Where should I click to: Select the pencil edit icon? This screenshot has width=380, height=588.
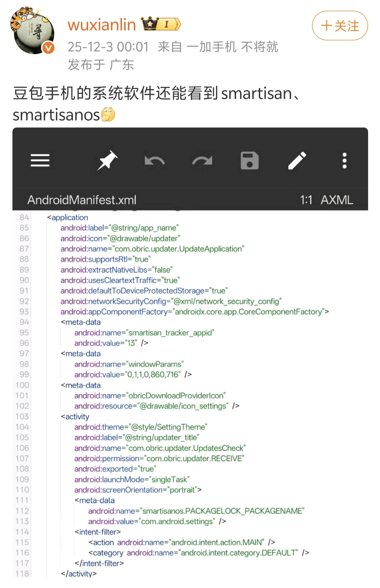click(x=297, y=161)
